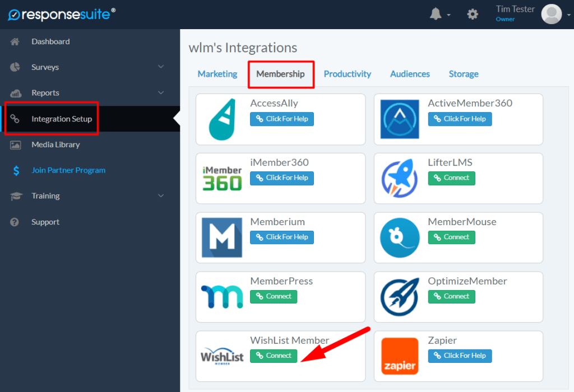The image size is (574, 392).
Task: Click the Training label in sidebar
Action: point(45,196)
